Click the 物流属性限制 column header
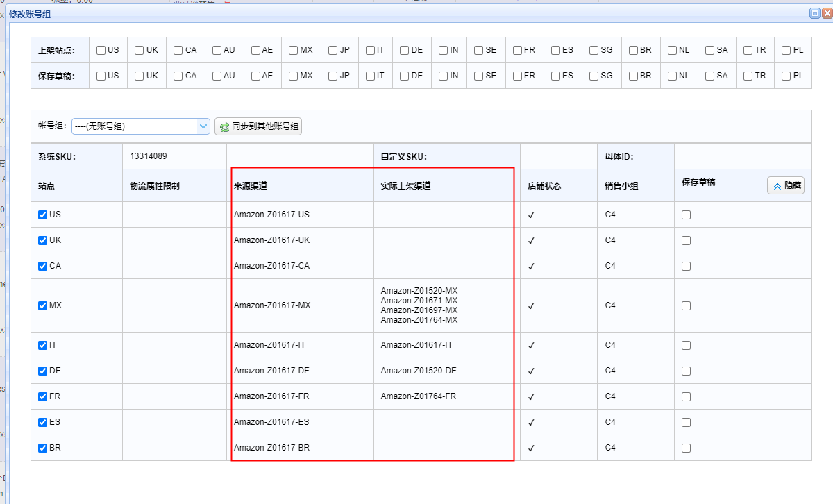Viewport: 833px width, 504px height. [x=155, y=186]
